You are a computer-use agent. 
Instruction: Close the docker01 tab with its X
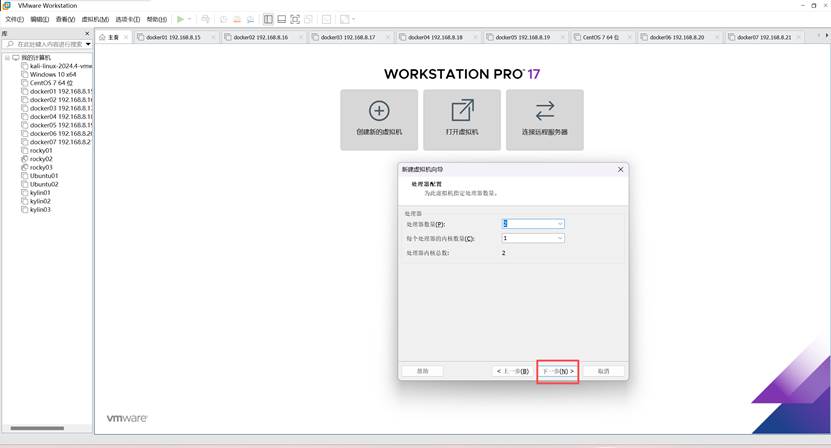pyautogui.click(x=213, y=37)
